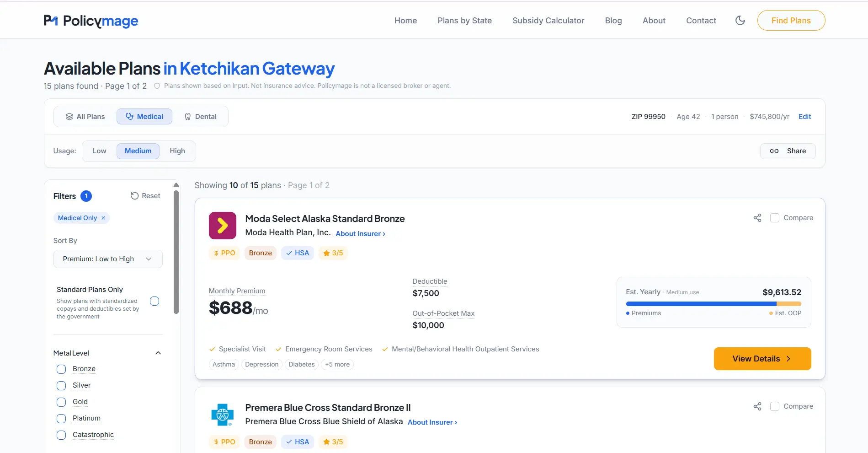868x453 pixels.
Task: Click the HSA badge on Moda plan
Action: tap(298, 253)
